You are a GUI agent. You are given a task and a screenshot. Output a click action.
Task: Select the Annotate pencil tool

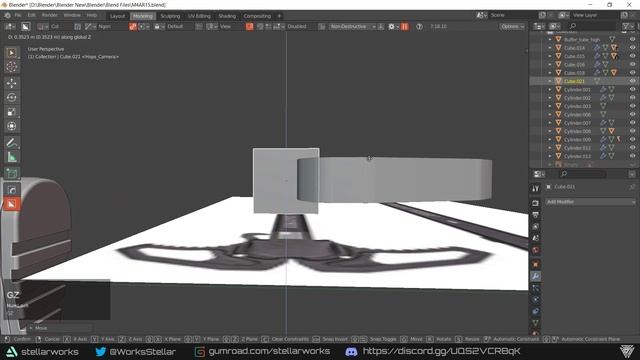[11, 143]
